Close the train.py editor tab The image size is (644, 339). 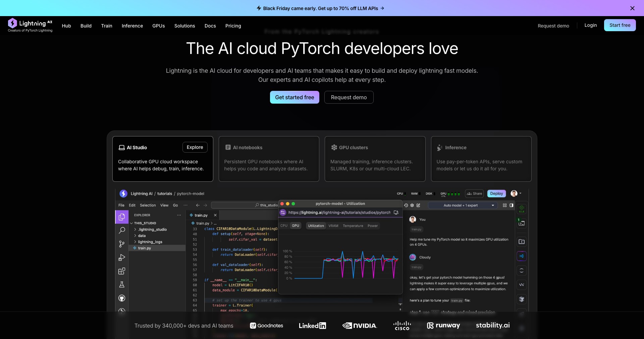pyautogui.click(x=215, y=215)
